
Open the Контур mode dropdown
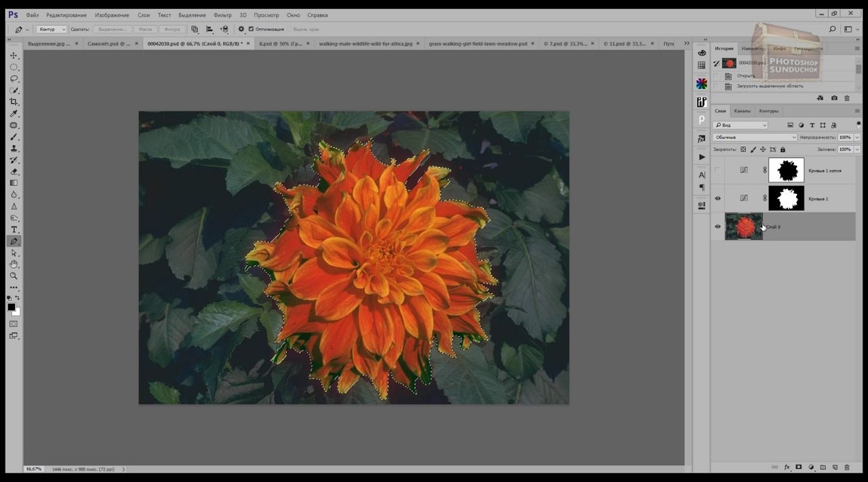tap(52, 29)
